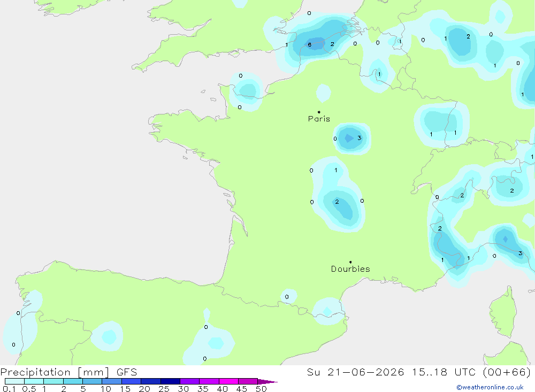535x392 pixels.
Task: Pick the 0.5–1 mm legend color swatch
Action: click(34, 381)
